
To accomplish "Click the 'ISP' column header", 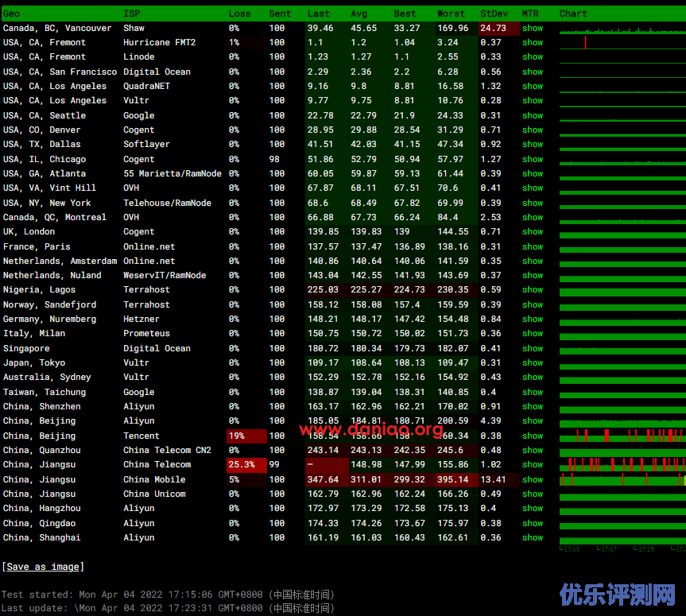I will [x=132, y=14].
